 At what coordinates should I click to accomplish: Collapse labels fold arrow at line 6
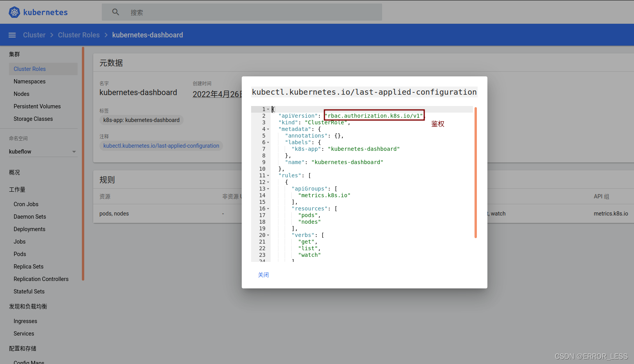(x=268, y=143)
